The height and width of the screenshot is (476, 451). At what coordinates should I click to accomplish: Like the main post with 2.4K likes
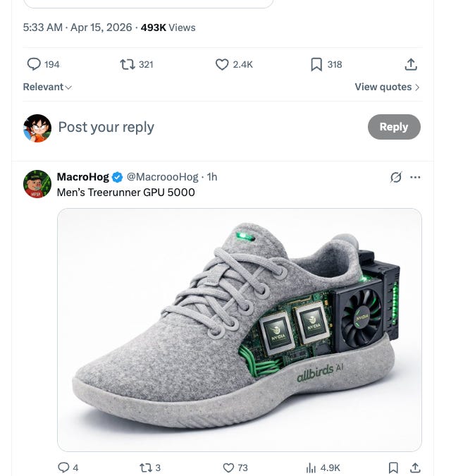click(222, 64)
